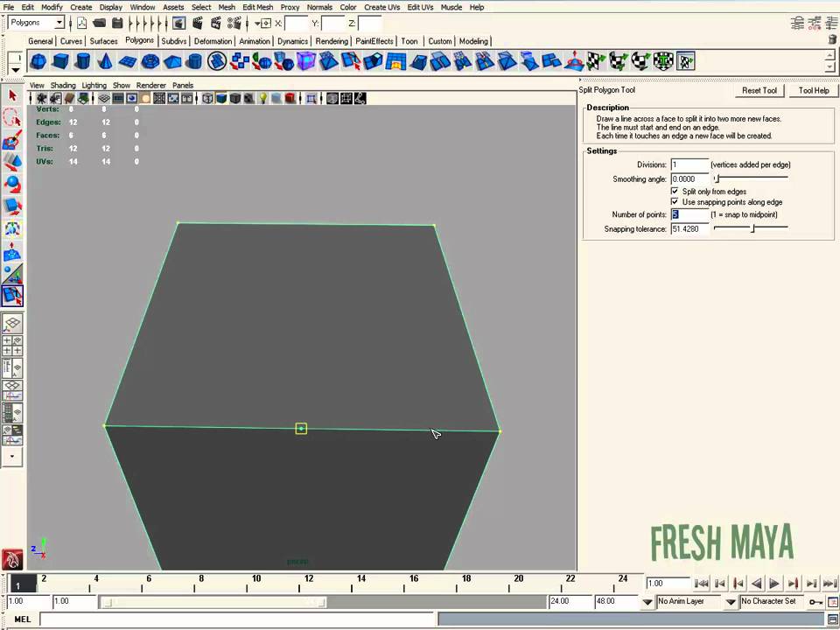This screenshot has height=630, width=840.
Task: Switch to single perspective view layout
Action: click(x=12, y=323)
